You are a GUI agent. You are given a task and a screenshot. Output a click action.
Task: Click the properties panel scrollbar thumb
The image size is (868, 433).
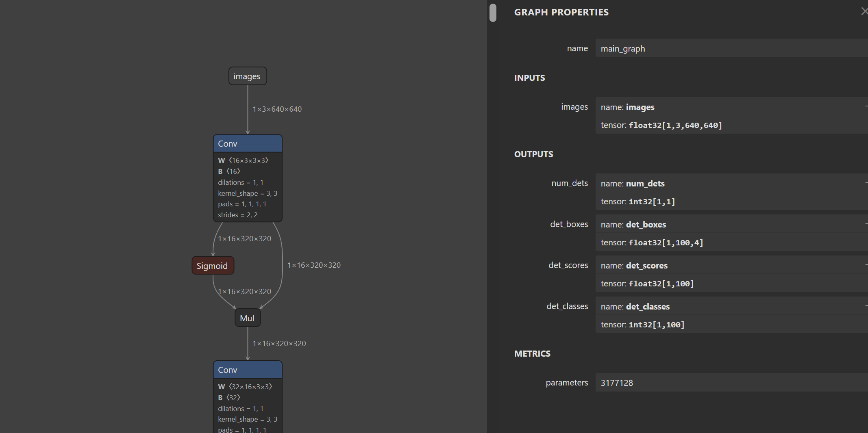pyautogui.click(x=493, y=13)
